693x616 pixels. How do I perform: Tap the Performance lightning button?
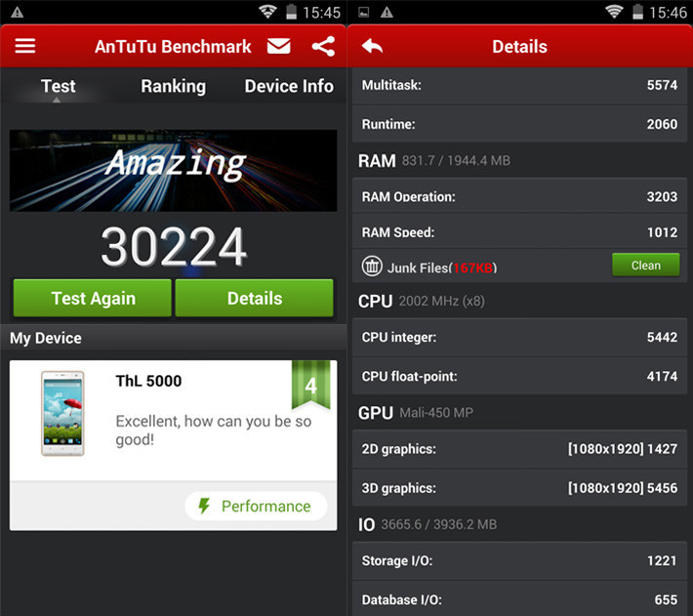coord(255,506)
